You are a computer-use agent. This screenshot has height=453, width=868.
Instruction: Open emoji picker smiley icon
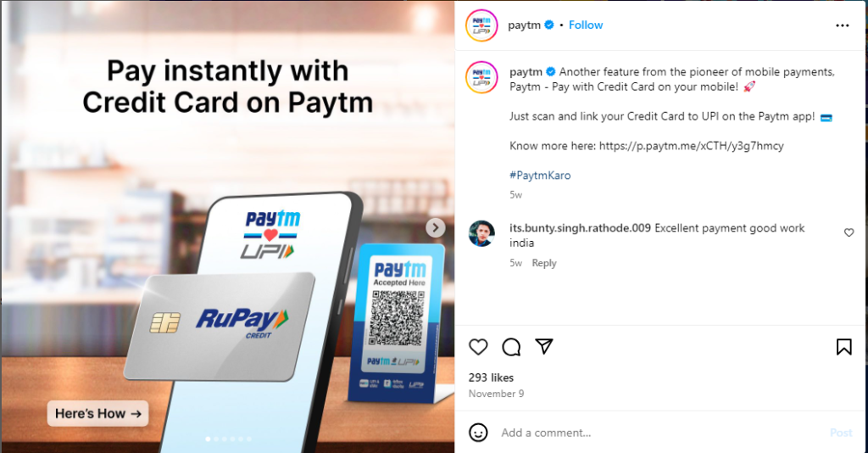[x=478, y=433]
